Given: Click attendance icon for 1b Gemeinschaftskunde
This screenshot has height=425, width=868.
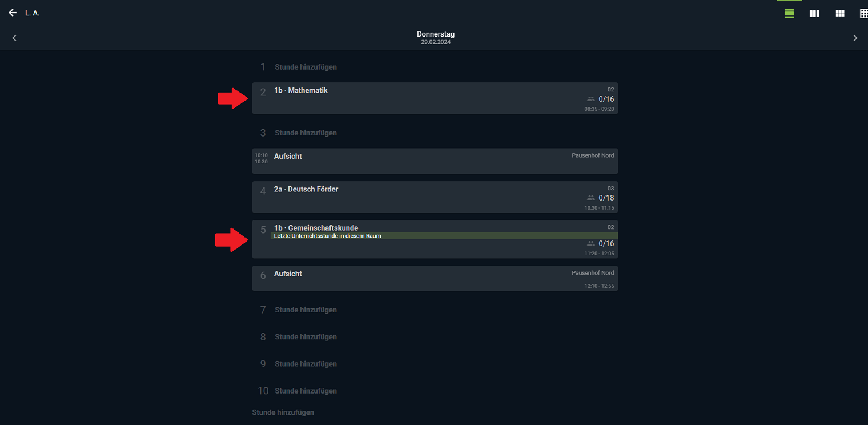Looking at the screenshot, I should coord(591,243).
